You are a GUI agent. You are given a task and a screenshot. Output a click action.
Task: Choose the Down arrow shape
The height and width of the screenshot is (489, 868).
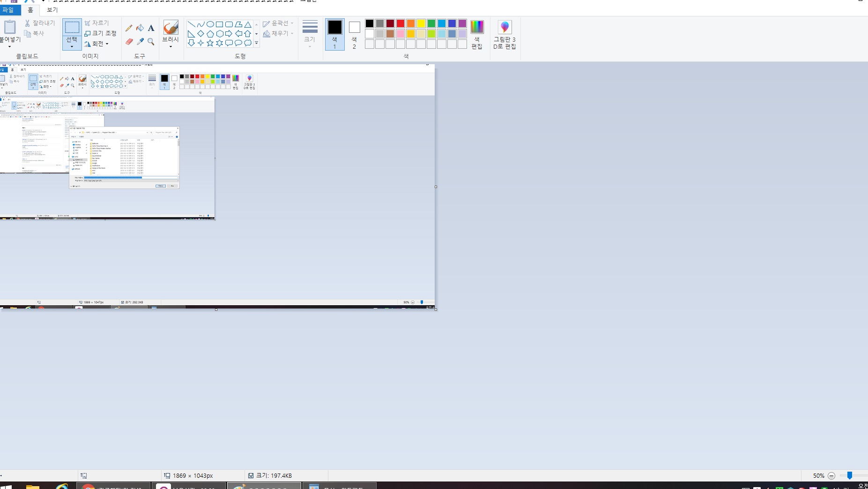(x=191, y=43)
